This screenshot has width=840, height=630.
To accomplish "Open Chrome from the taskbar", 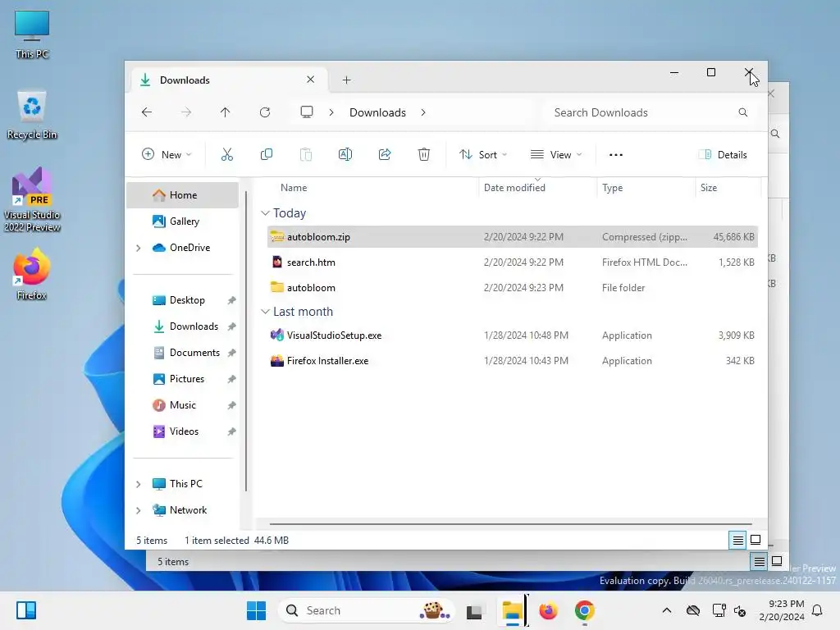I will [584, 610].
